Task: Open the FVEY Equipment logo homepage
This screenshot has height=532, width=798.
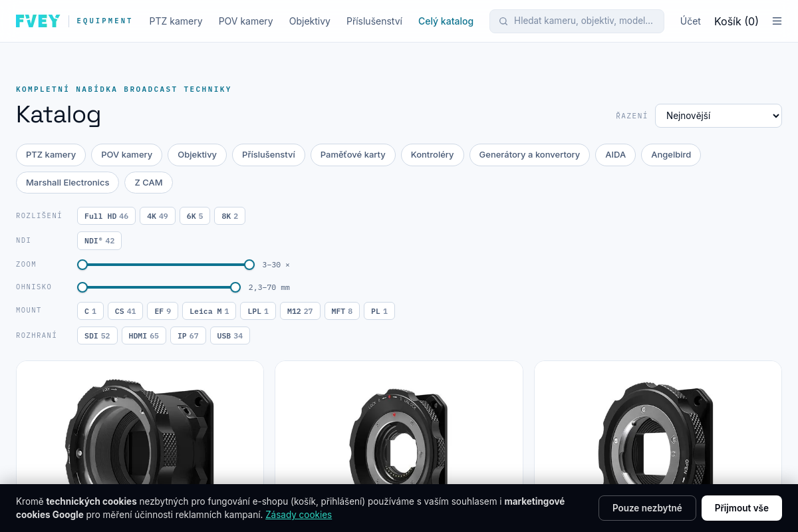Action: [74, 21]
